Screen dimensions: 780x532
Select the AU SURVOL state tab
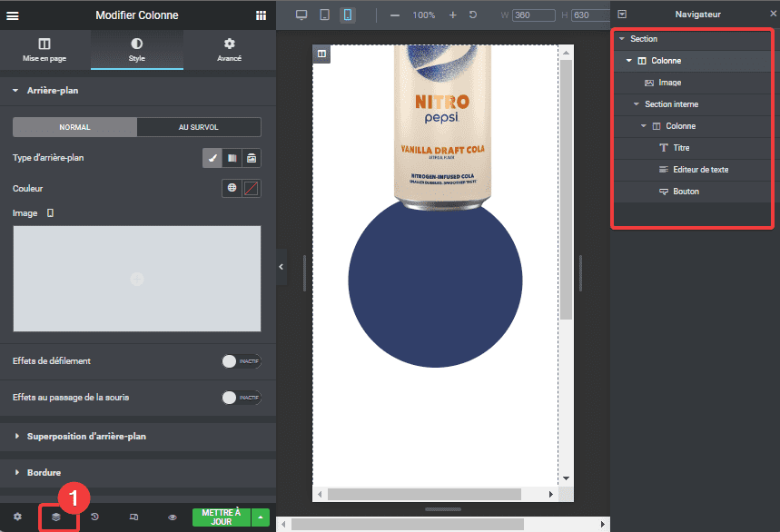(199, 127)
